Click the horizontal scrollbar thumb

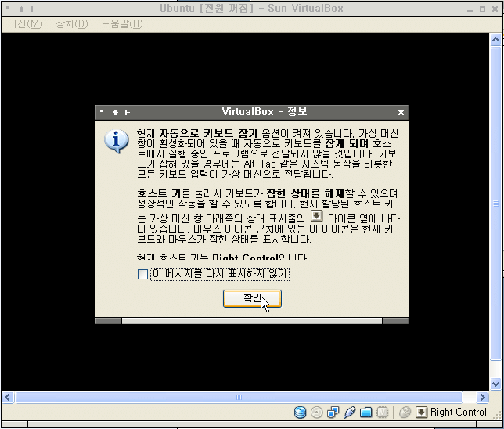[239, 398]
